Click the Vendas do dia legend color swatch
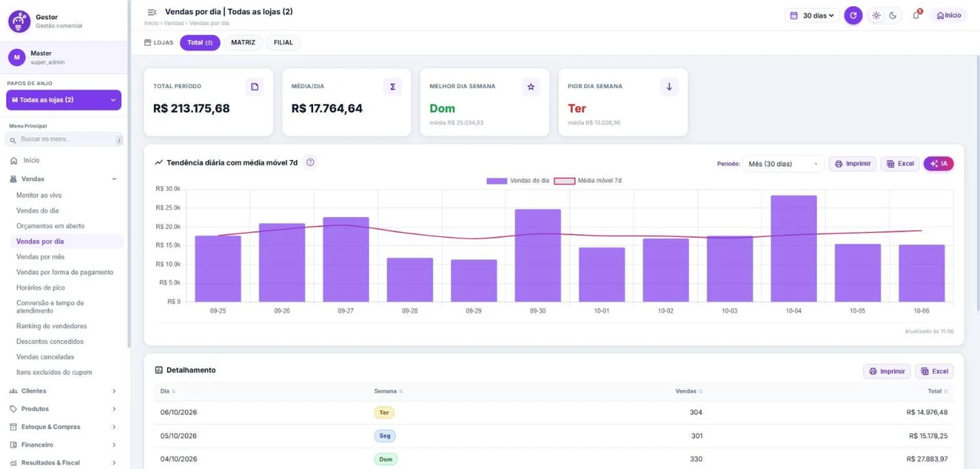980x469 pixels. click(x=497, y=181)
